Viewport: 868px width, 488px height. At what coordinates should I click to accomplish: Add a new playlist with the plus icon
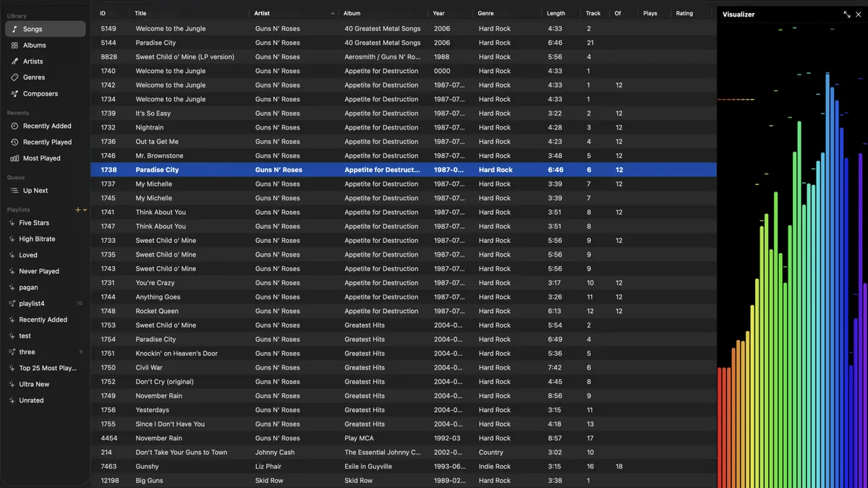[x=78, y=210]
